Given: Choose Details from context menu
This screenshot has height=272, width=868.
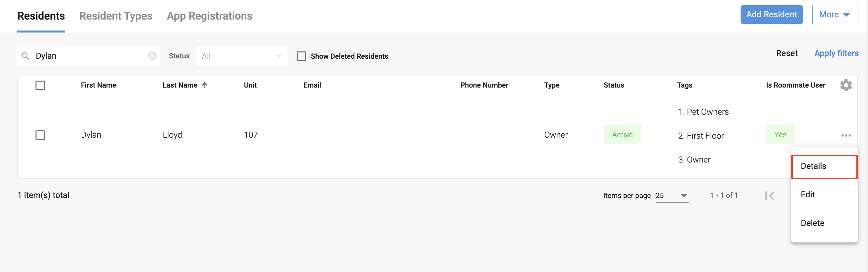Looking at the screenshot, I should (824, 166).
